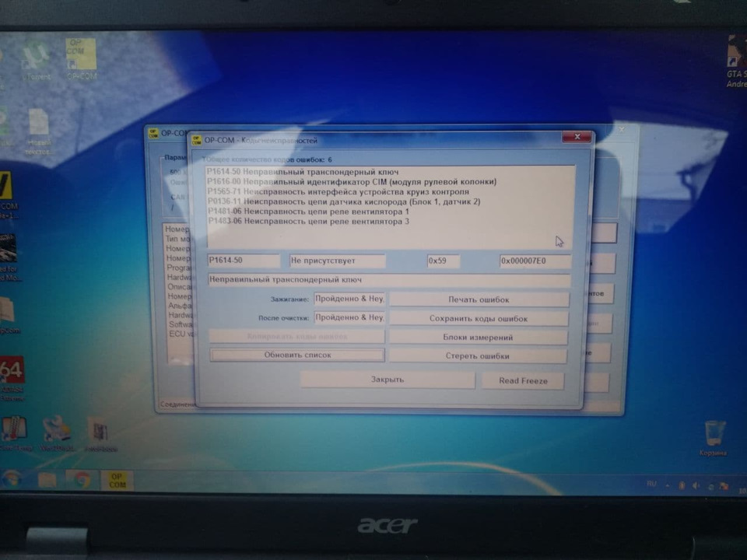Click the Закрыть button
The image size is (747, 560).
tap(388, 380)
